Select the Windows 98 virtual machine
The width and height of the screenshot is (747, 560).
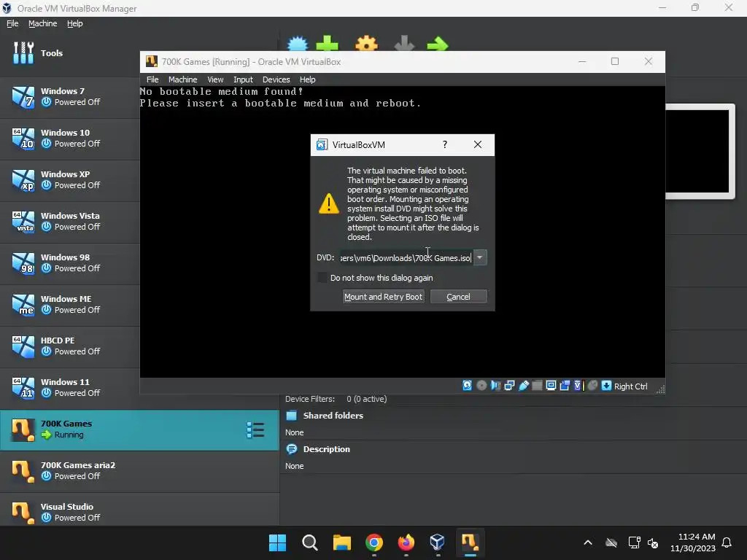pos(69,262)
